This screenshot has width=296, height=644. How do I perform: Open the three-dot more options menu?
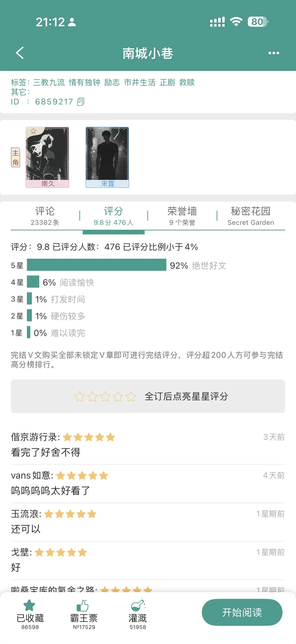(x=274, y=53)
